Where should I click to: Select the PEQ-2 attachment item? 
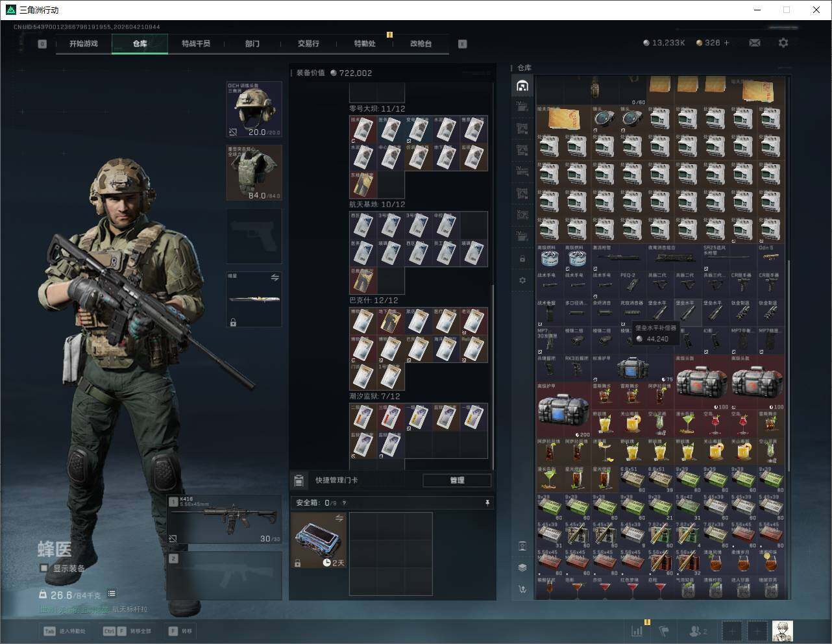coord(633,285)
